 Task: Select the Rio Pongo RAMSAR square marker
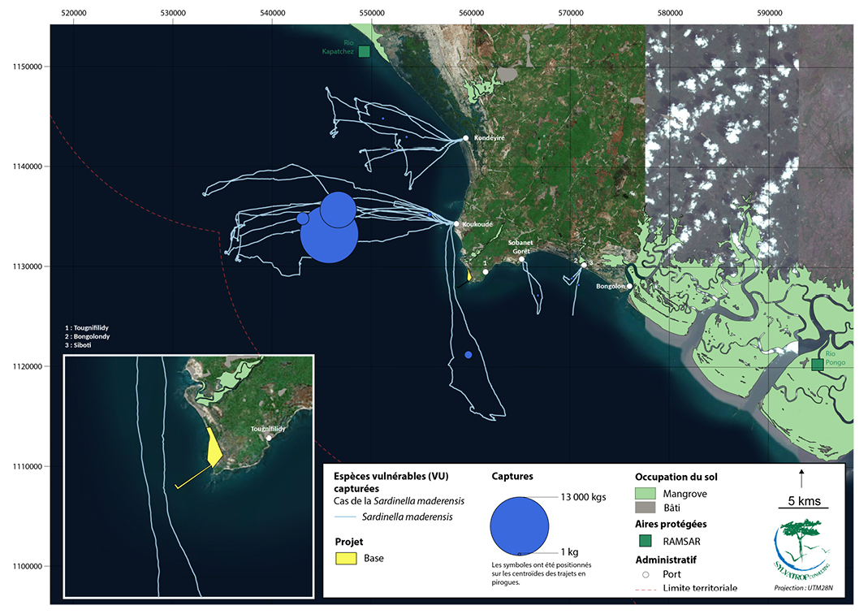pos(817,364)
